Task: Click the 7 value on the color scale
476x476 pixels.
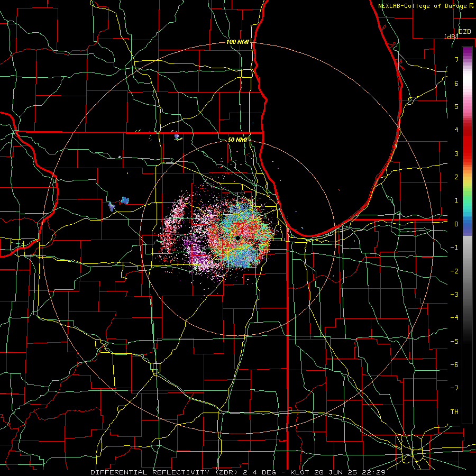Action: (456, 59)
